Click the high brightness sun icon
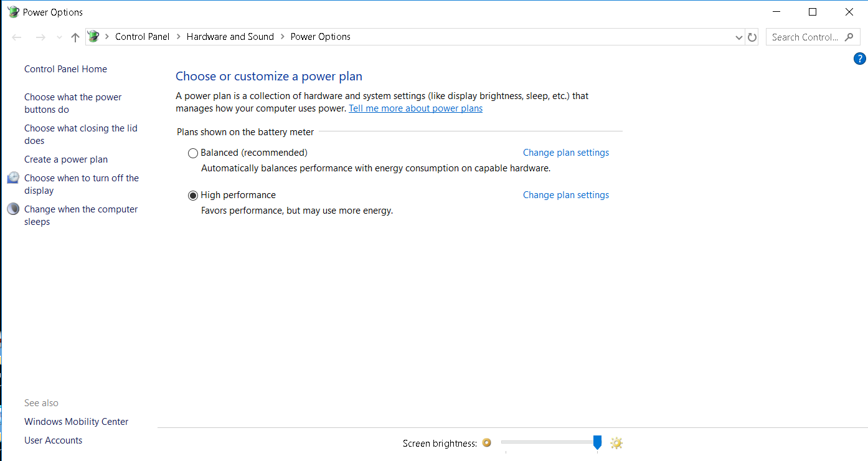Screen dimensions: 868x461 coord(616,443)
